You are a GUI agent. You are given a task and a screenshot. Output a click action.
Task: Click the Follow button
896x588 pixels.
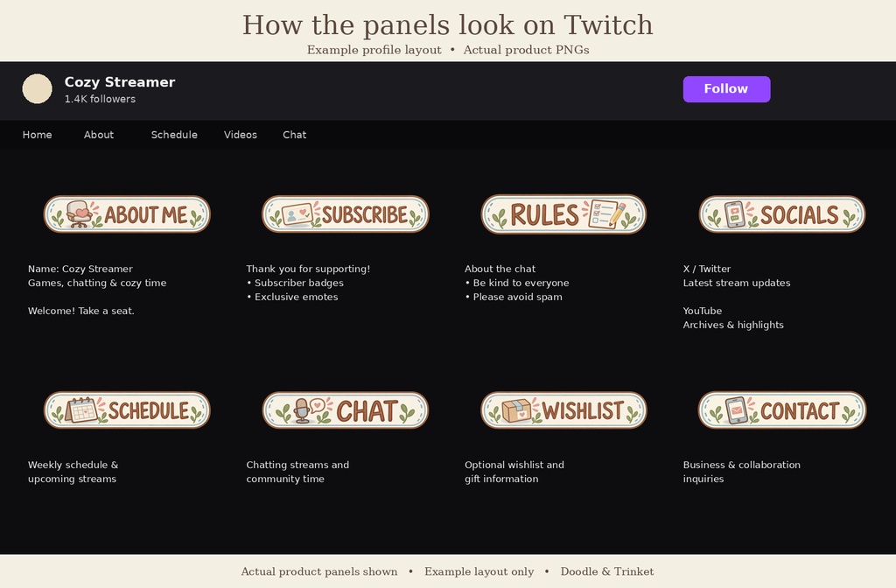tap(726, 89)
